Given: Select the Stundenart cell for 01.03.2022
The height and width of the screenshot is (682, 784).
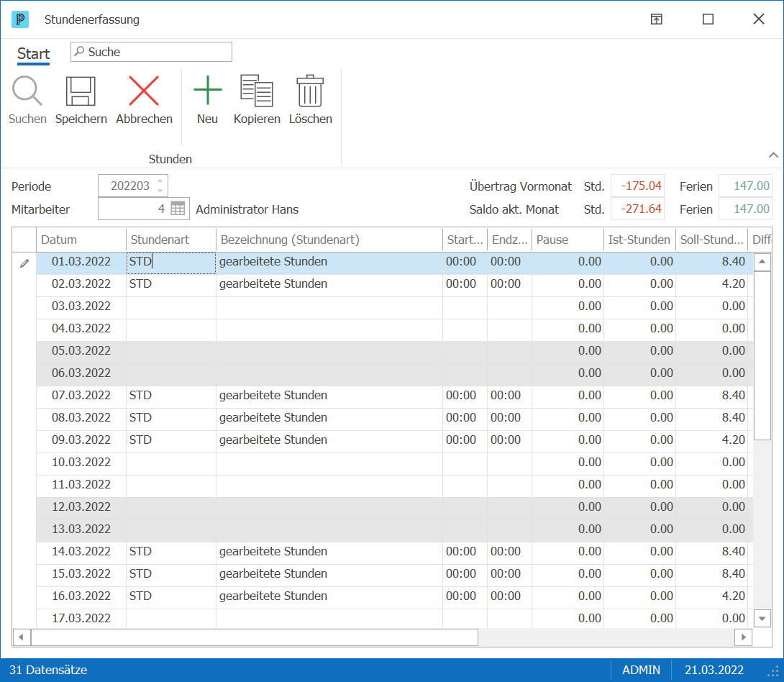Looking at the screenshot, I should (x=171, y=262).
